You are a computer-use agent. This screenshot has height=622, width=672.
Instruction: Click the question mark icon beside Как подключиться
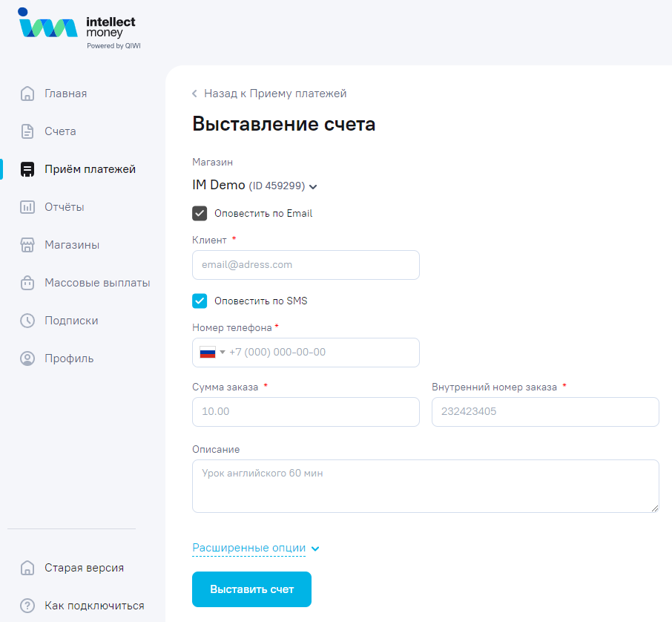click(x=27, y=605)
